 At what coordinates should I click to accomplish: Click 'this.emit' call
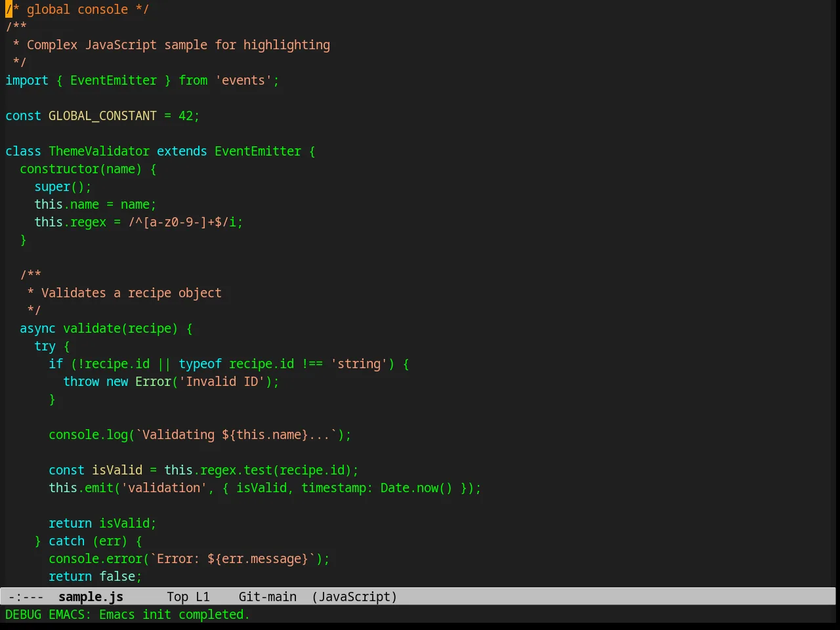(81, 488)
